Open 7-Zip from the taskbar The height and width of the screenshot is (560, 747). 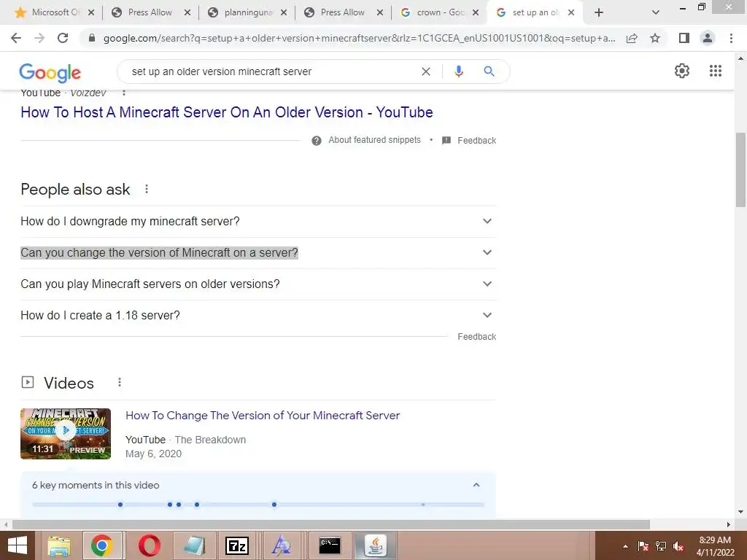coord(237,545)
